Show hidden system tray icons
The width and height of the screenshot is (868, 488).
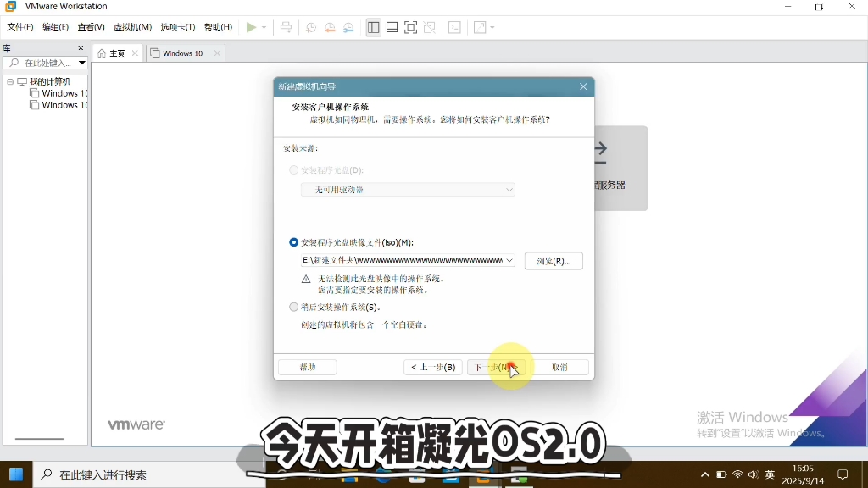coord(704,474)
